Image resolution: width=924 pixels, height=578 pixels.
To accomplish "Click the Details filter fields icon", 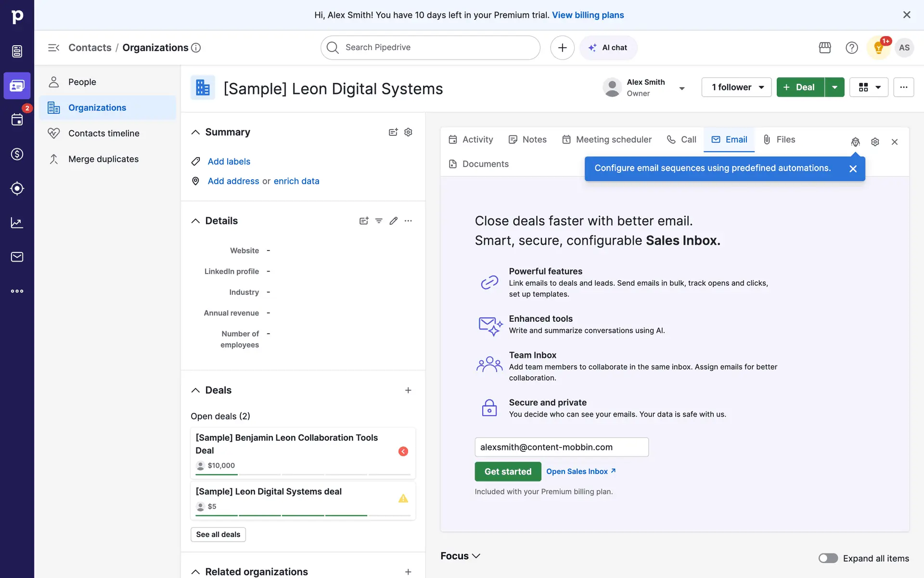I will click(x=379, y=221).
